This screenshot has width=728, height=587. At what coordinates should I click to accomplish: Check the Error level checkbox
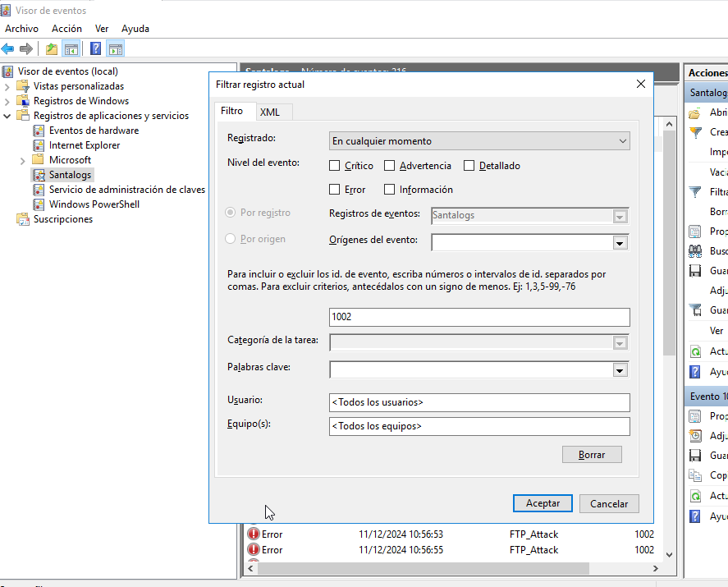click(334, 190)
